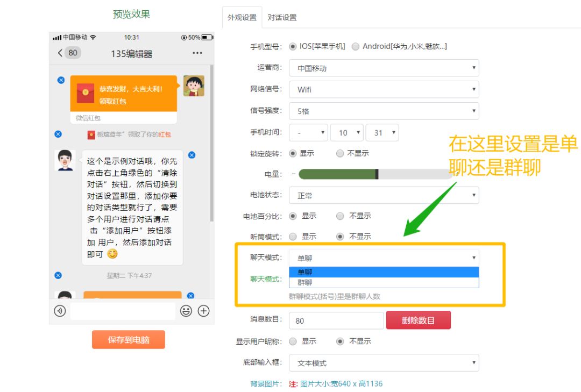Remove the red packet message with its X icon
The image size is (581, 392).
61,80
